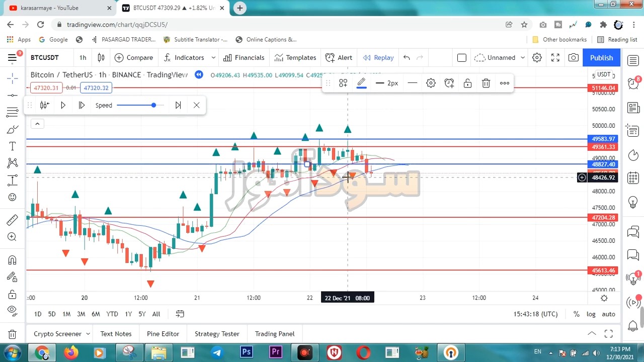Enter fullscreen chart mode
This screenshot has height=362, width=644.
click(555, 58)
